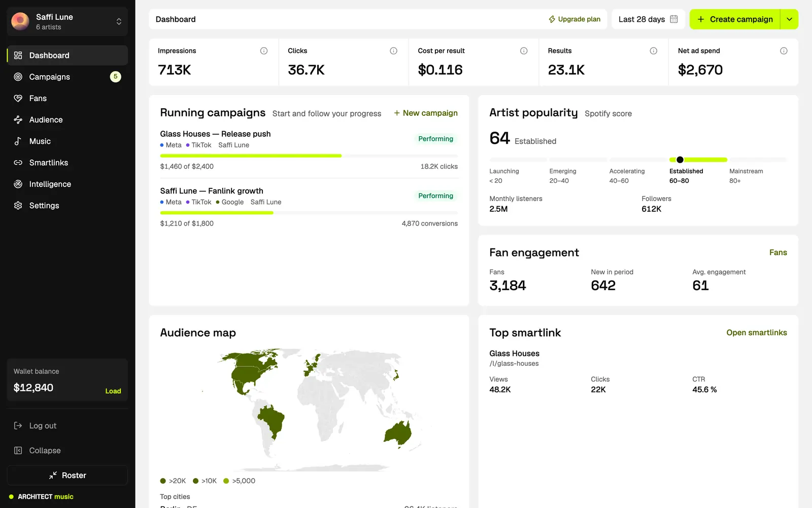Open the Fans link in Fan engagement
Screen dimensions: 812x508
(778, 252)
